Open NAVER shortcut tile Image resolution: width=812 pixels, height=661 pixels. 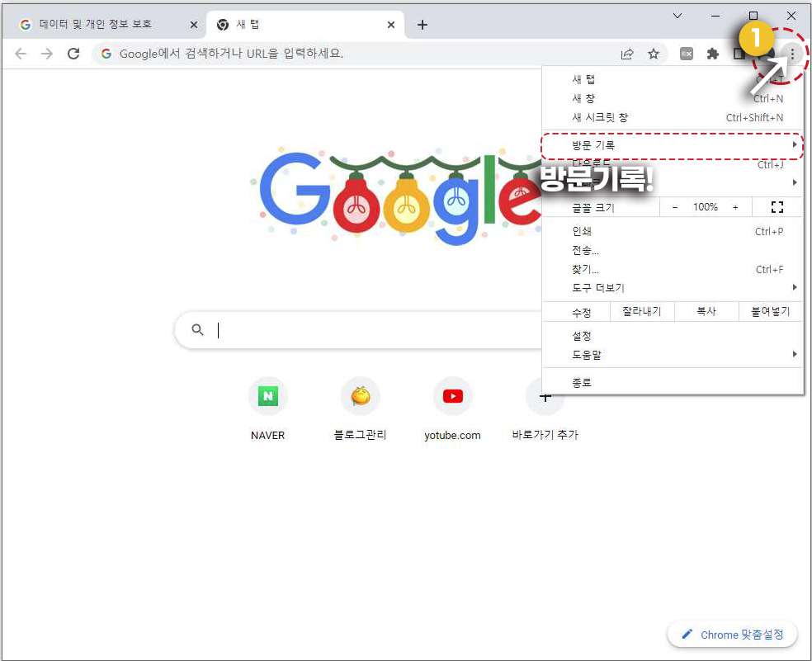coord(267,409)
